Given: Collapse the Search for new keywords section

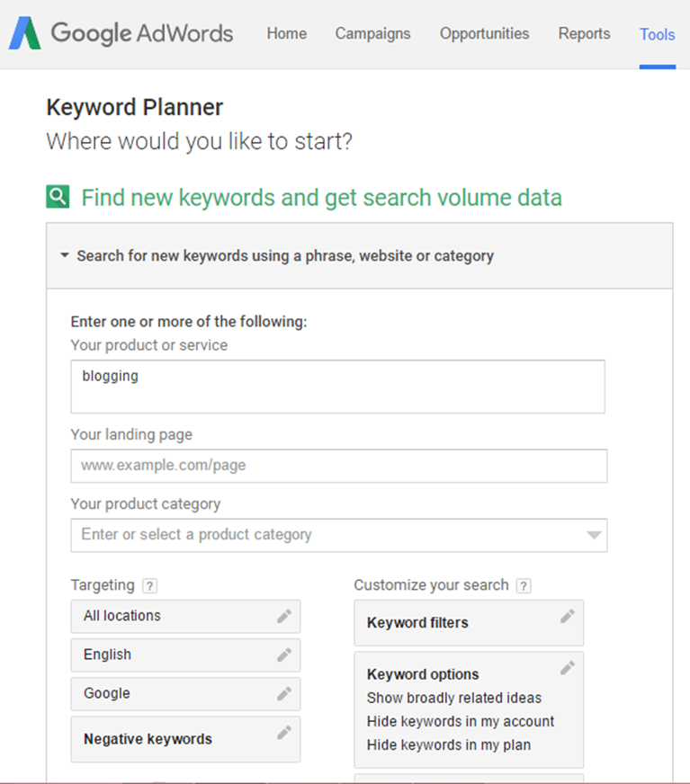Looking at the screenshot, I should click(x=65, y=255).
